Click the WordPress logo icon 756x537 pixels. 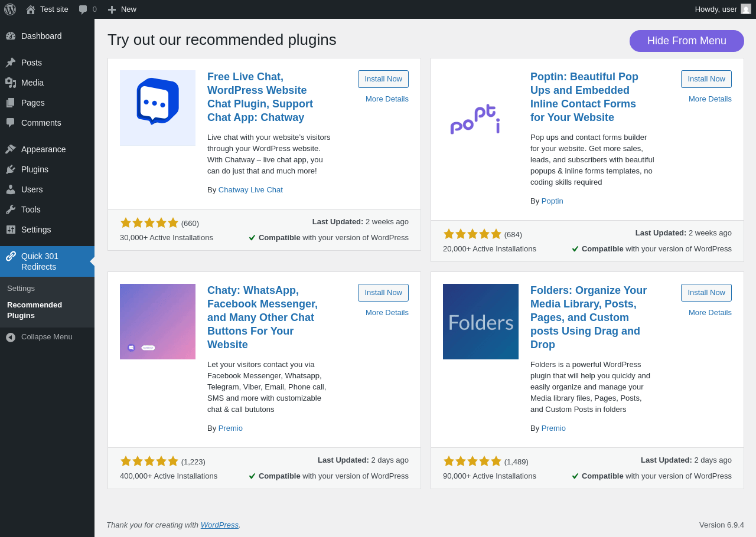[x=10, y=9]
